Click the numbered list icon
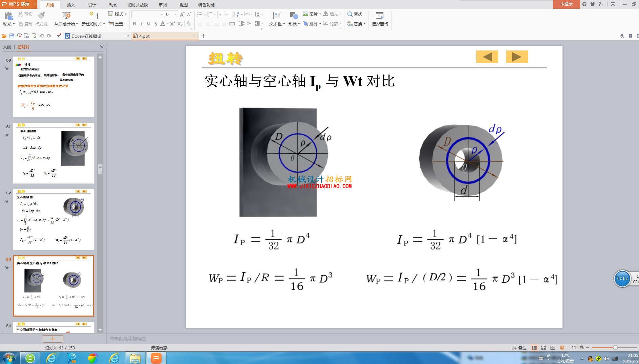This screenshot has height=364, width=639. (x=210, y=14)
